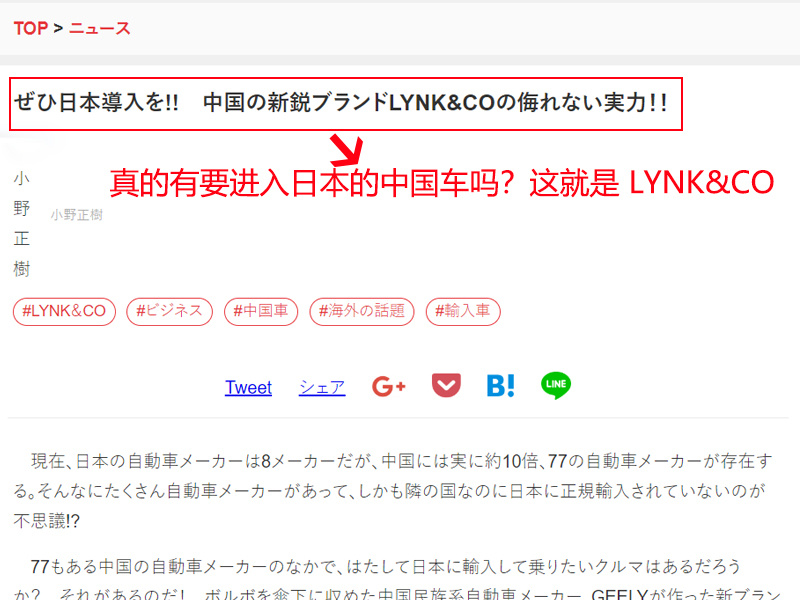Bookmark with the Hatena B! icon
The width and height of the screenshot is (800, 600).
[x=501, y=386]
